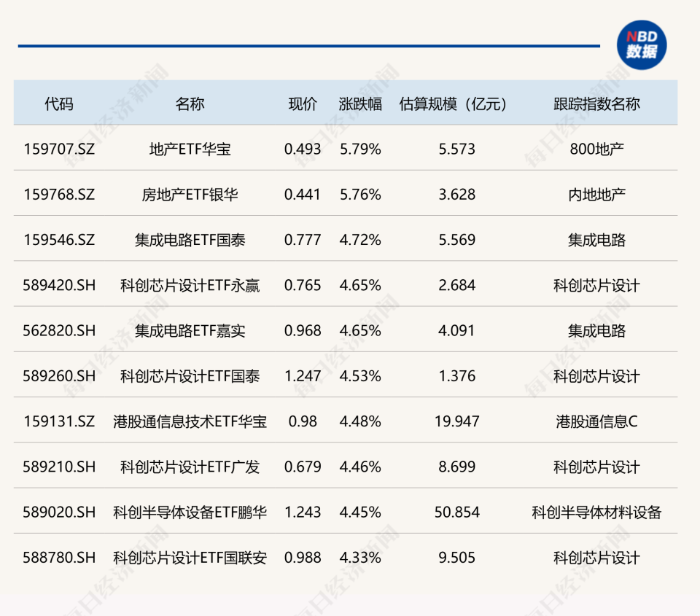Click the scale value 3.628
Viewport: 700px width, 616px height.
456,195
